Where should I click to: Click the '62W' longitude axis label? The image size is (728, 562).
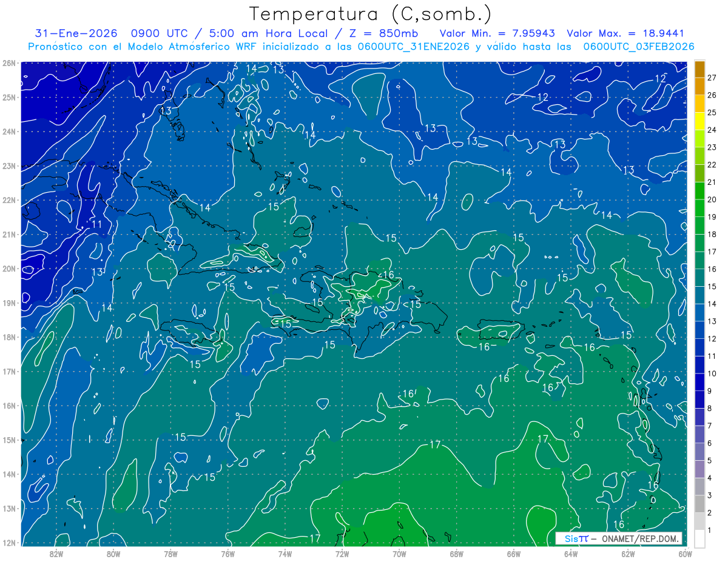point(628,554)
